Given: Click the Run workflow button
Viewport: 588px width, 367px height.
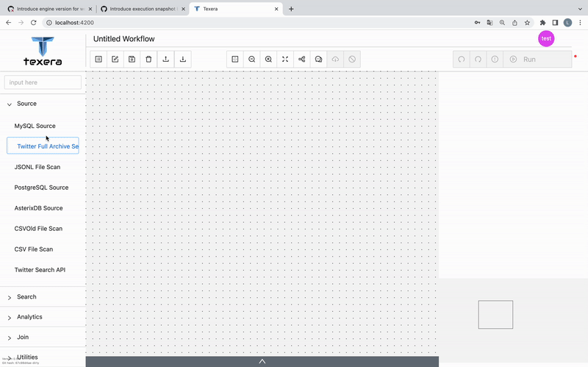Looking at the screenshot, I should point(537,60).
